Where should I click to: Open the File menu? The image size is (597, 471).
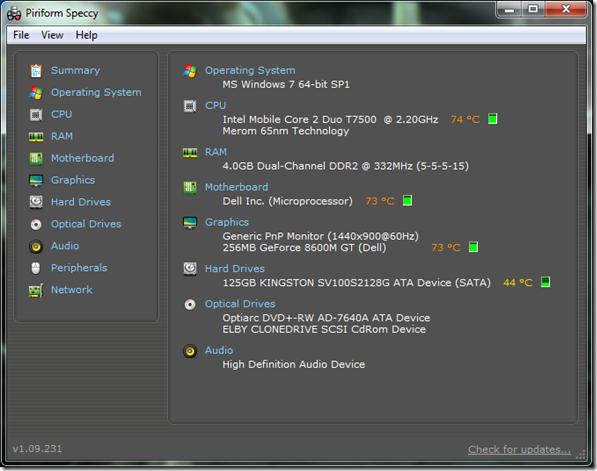click(x=21, y=35)
